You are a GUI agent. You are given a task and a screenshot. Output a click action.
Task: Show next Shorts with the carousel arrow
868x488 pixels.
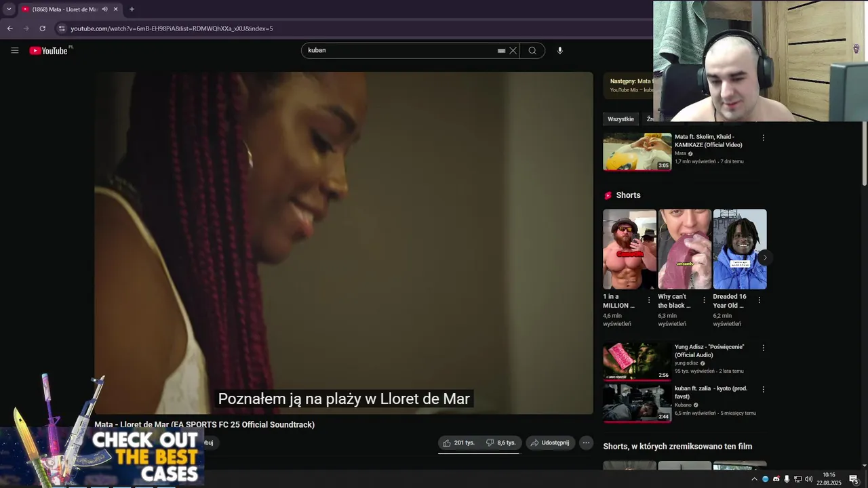point(764,258)
